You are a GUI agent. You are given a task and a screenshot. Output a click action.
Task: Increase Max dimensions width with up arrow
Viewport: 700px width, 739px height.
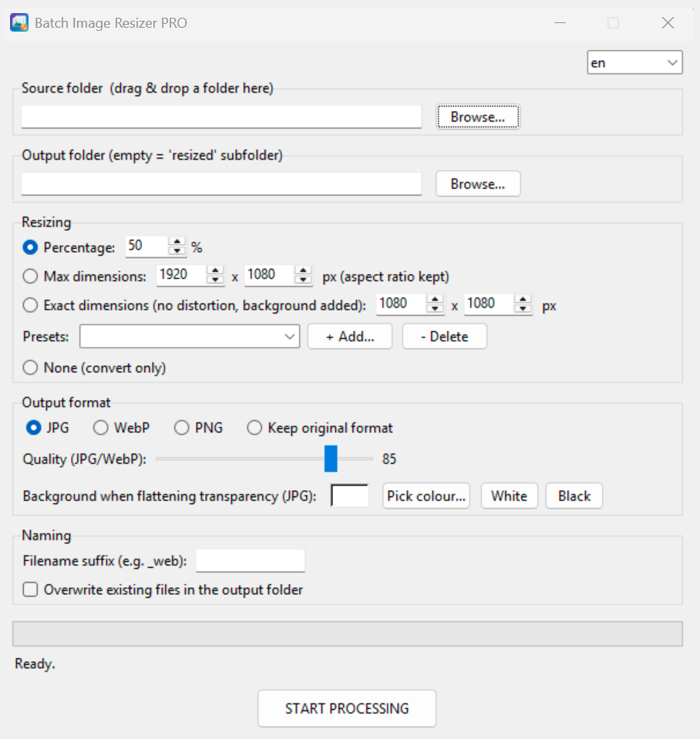tap(215, 270)
